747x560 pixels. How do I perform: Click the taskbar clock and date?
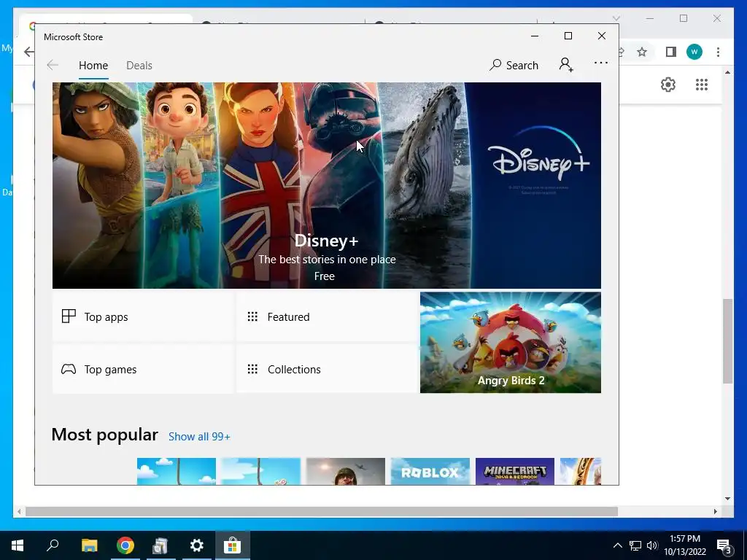click(685, 545)
